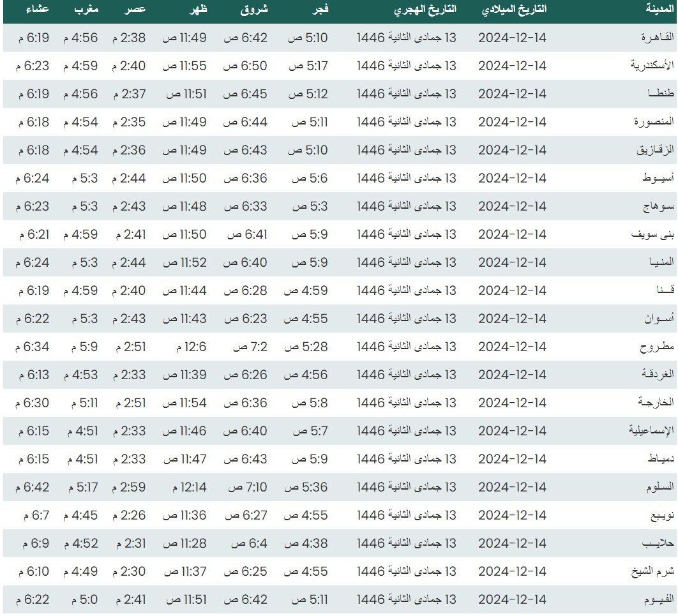Click the عصر column header
This screenshot has width=678, height=616.
click(135, 10)
